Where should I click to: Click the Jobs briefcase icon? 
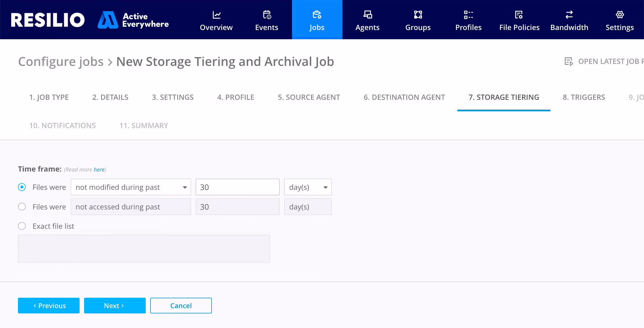pos(317,15)
